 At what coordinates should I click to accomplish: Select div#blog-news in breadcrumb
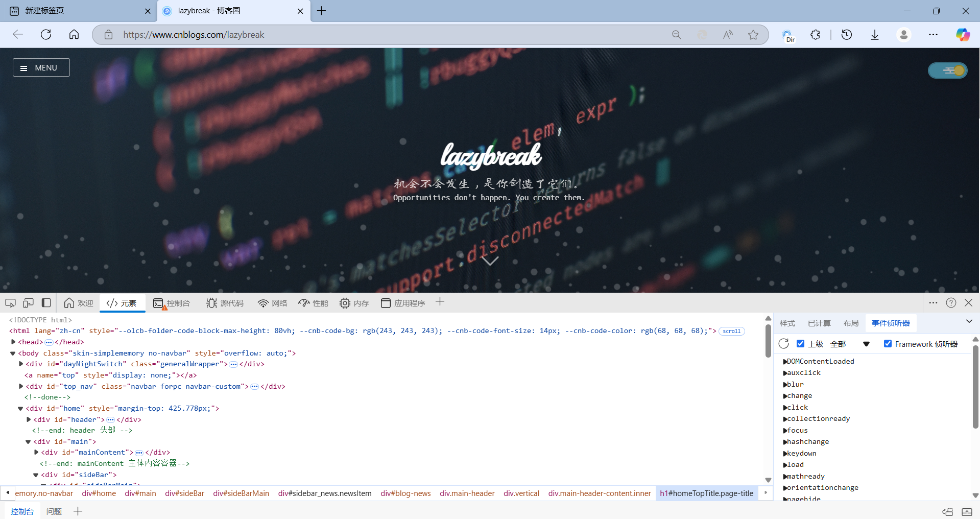pyautogui.click(x=405, y=493)
